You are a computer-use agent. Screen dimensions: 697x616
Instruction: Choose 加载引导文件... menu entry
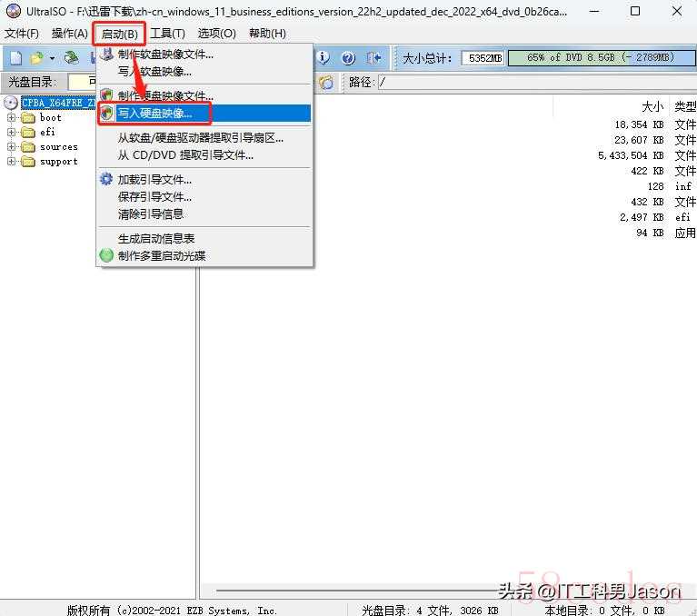point(204,180)
